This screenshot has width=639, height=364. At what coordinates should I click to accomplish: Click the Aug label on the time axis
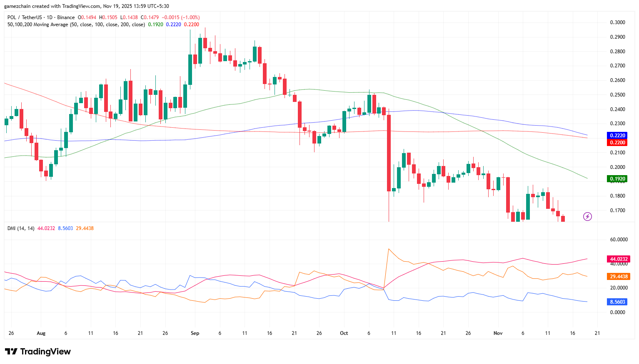click(41, 333)
